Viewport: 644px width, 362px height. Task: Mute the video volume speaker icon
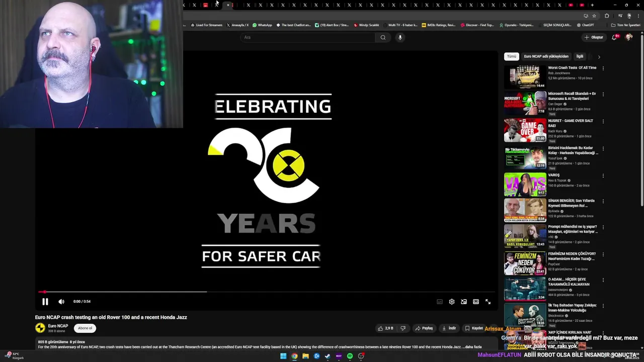(61, 302)
